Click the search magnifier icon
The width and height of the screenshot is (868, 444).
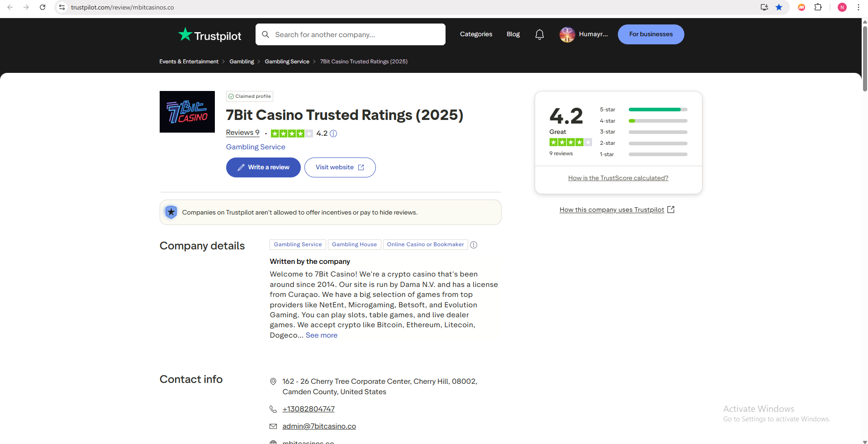coord(266,34)
